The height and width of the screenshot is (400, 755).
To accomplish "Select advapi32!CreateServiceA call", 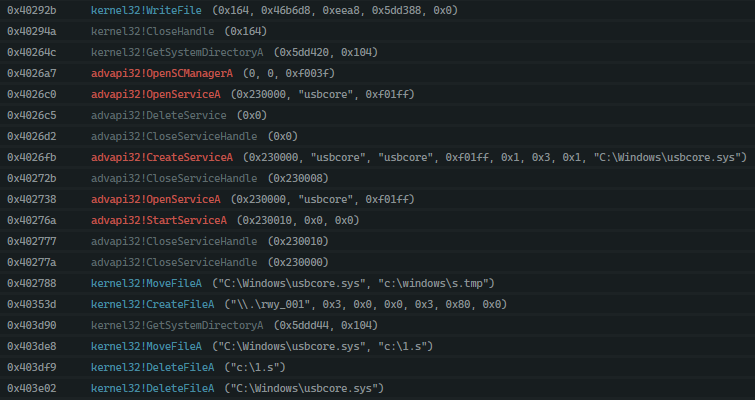I will 162,157.
